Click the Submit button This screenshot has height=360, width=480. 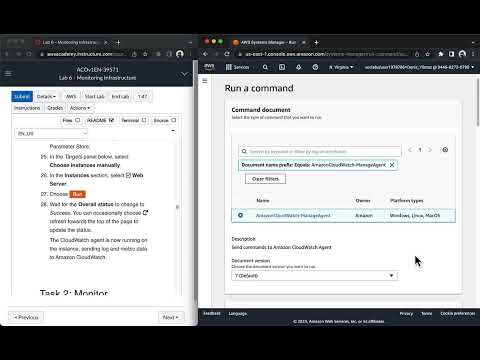pos(22,96)
